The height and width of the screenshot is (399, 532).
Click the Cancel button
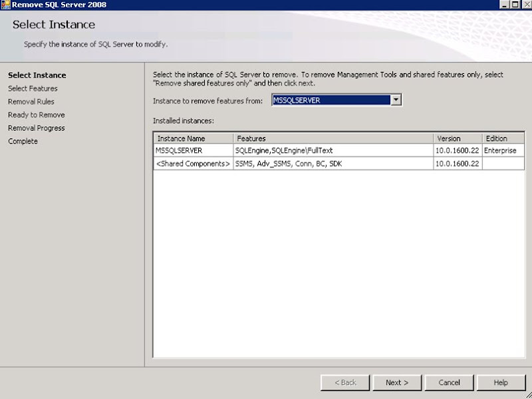pyautogui.click(x=449, y=382)
